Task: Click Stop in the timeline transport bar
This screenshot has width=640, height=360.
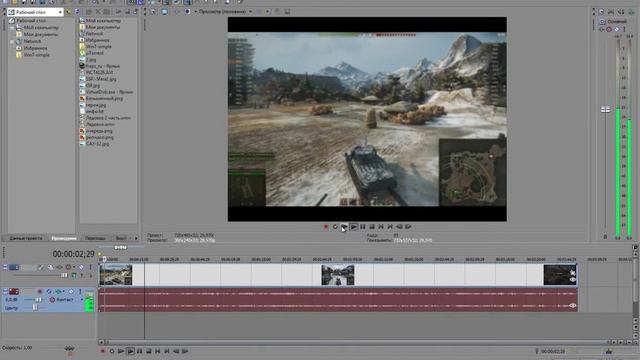Action: (149, 351)
